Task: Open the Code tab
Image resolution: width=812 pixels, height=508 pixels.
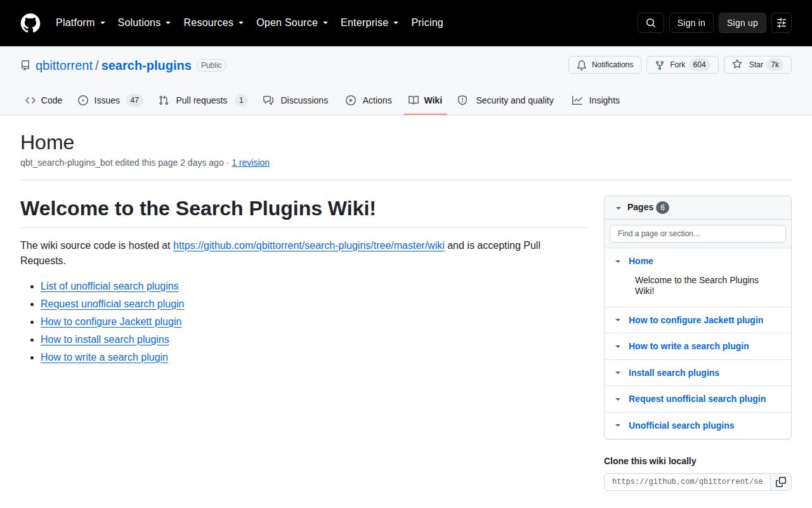Action: coord(44,100)
